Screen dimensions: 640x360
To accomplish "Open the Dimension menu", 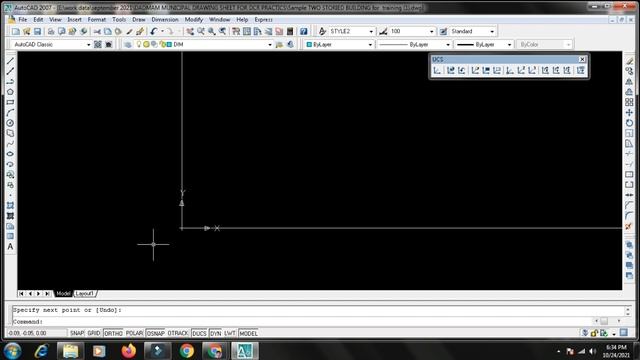I will (x=165, y=20).
